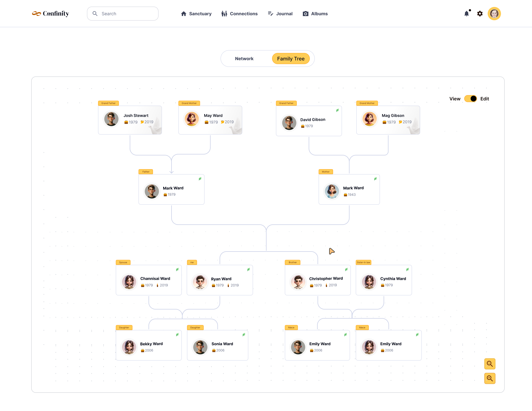Click the zoom in magnifier button
Screen dimensions: 532x411
[x=490, y=378]
